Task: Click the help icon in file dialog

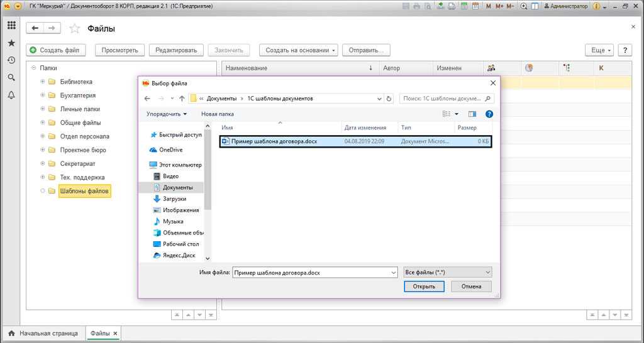Action: point(489,114)
